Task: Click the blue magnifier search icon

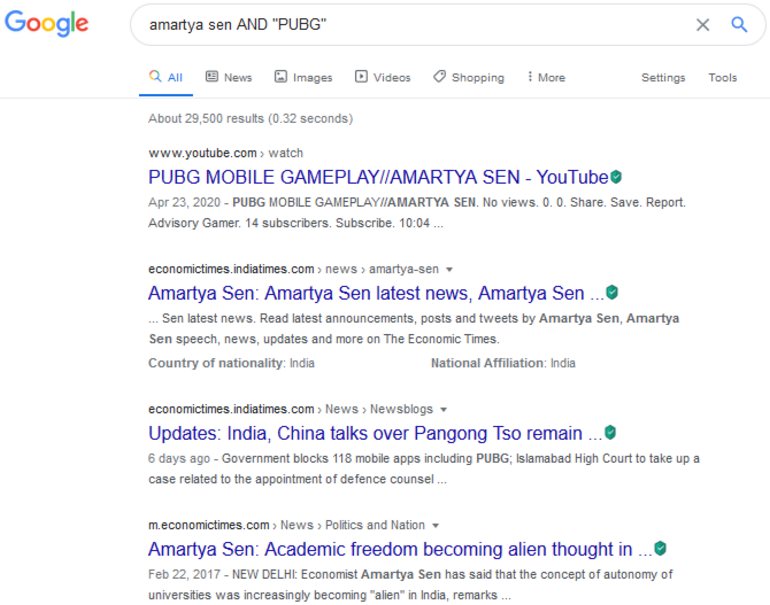Action: [x=739, y=24]
